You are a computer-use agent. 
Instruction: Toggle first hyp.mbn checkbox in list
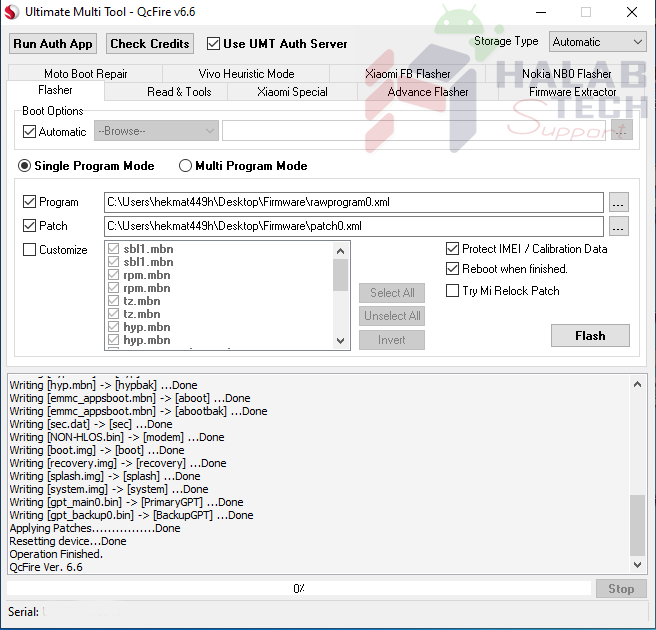pyautogui.click(x=113, y=326)
